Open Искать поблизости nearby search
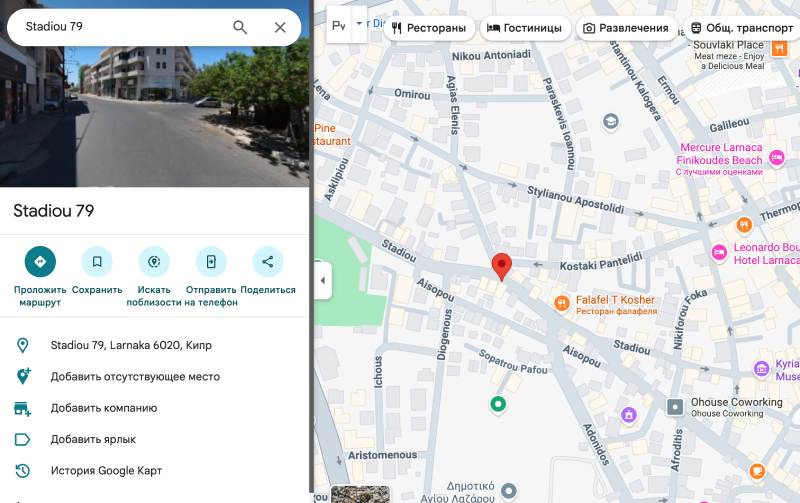This screenshot has width=800, height=503. (x=154, y=262)
